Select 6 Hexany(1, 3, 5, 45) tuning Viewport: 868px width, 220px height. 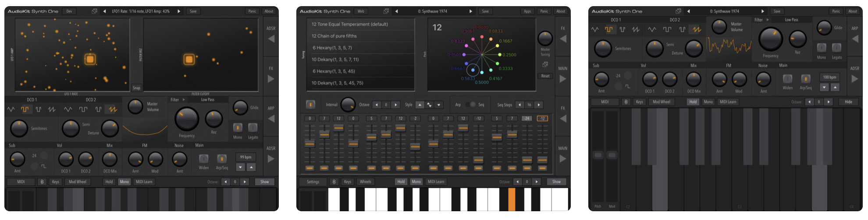click(361, 71)
